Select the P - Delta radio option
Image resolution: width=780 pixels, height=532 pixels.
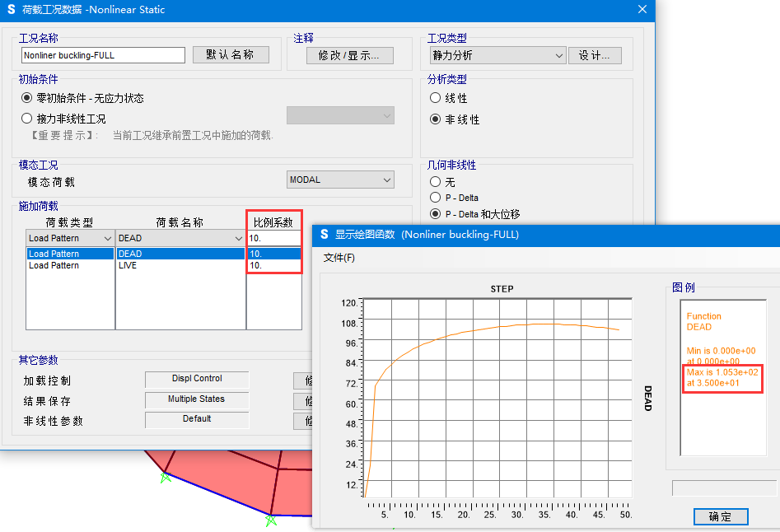pos(436,198)
